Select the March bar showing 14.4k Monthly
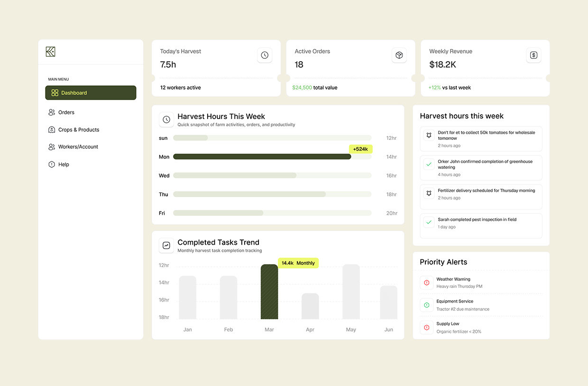Viewport: 588px width, 386px height. tap(269, 294)
